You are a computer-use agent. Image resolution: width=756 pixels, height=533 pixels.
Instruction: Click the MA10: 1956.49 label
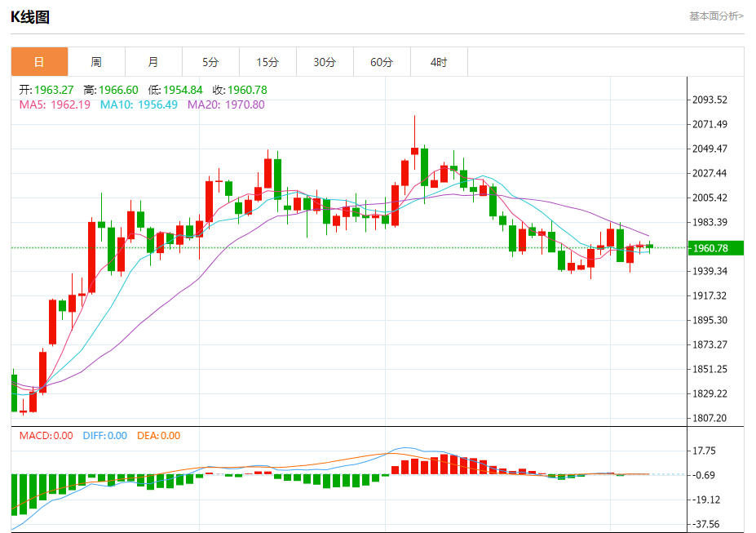tap(139, 104)
